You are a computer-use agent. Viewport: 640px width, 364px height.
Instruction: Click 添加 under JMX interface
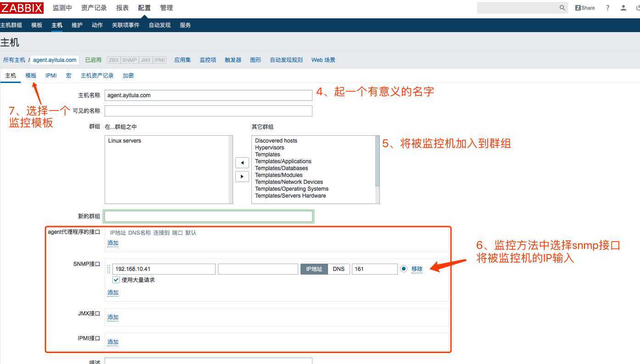coord(113,317)
